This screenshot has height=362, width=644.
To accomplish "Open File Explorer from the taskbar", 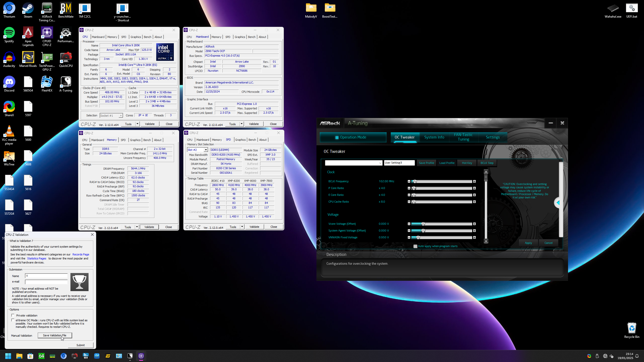I will pyautogui.click(x=19, y=356).
